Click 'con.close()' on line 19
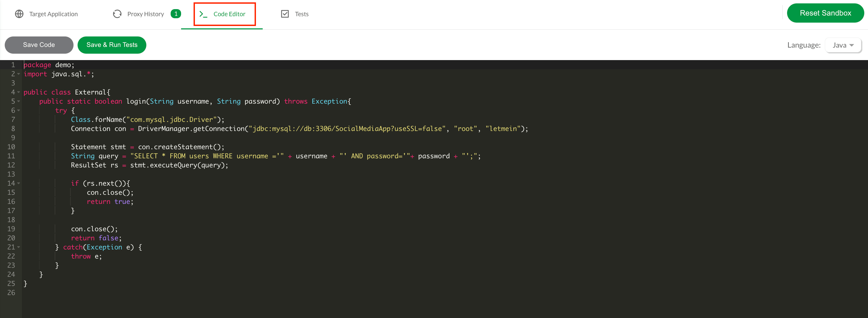Image resolution: width=868 pixels, height=318 pixels. tap(92, 229)
